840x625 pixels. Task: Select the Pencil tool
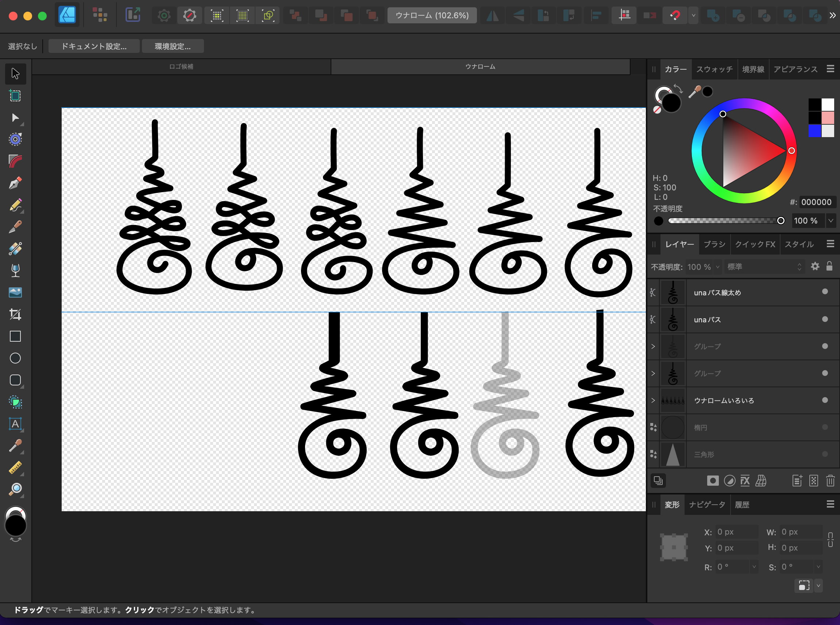[x=15, y=205]
